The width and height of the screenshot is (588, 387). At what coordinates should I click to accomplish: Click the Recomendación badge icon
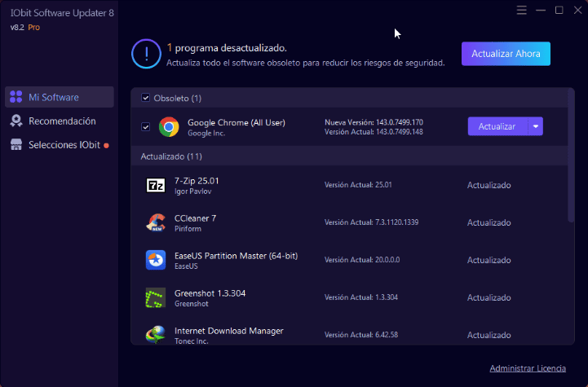click(16, 121)
